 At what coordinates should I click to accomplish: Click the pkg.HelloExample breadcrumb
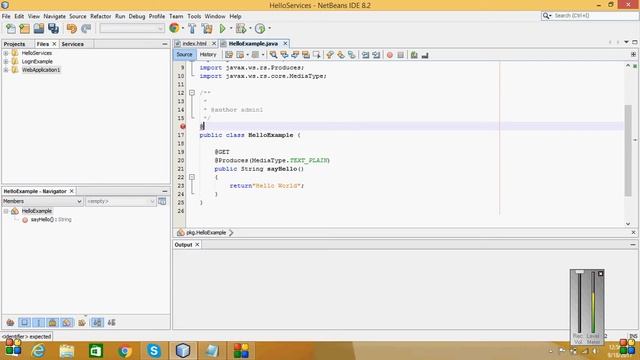click(206, 233)
